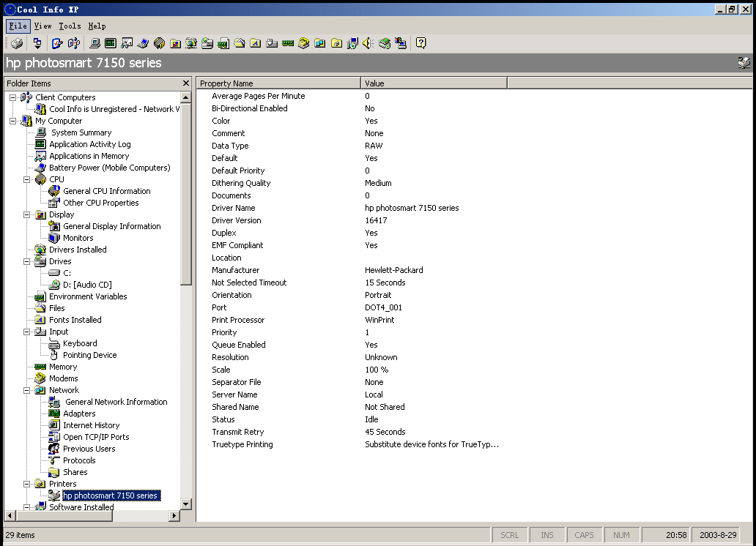Image resolution: width=756 pixels, height=546 pixels.
Task: Click the 2003-8-29 date in status bar
Action: 718,535
